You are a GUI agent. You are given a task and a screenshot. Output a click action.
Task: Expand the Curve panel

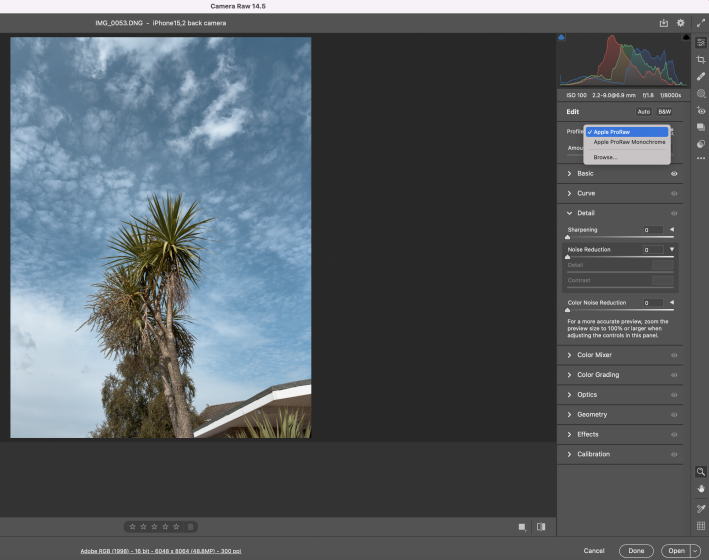[584, 193]
